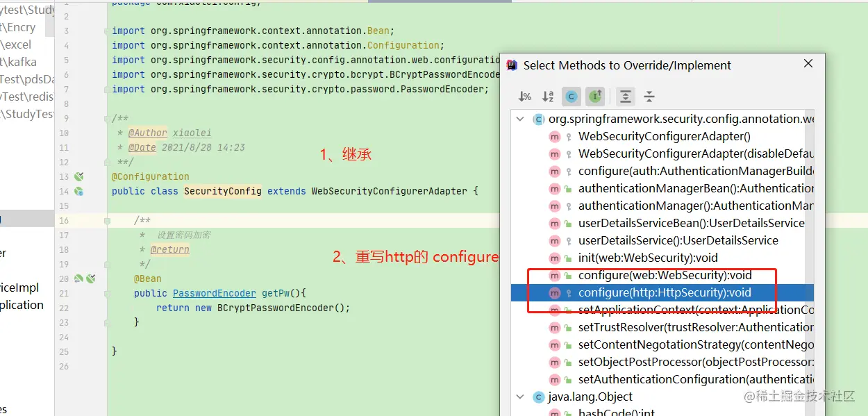Click the class icon beside org.springframework.security
Viewport: 868px width, 416px height.
click(538, 119)
